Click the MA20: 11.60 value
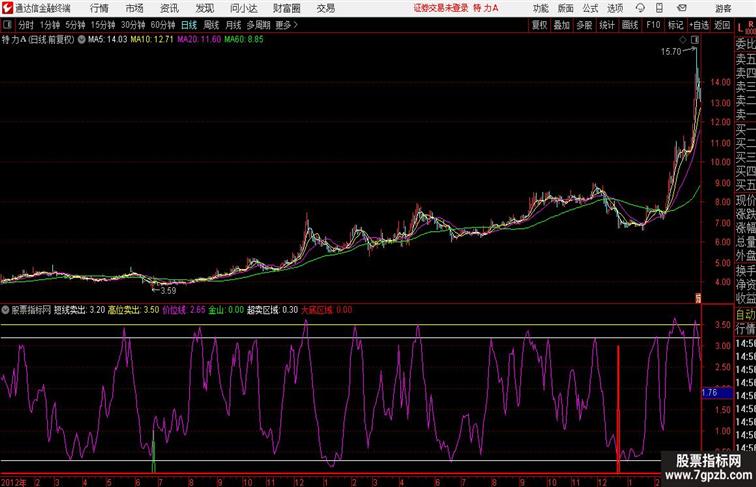756x487 pixels. coord(199,40)
